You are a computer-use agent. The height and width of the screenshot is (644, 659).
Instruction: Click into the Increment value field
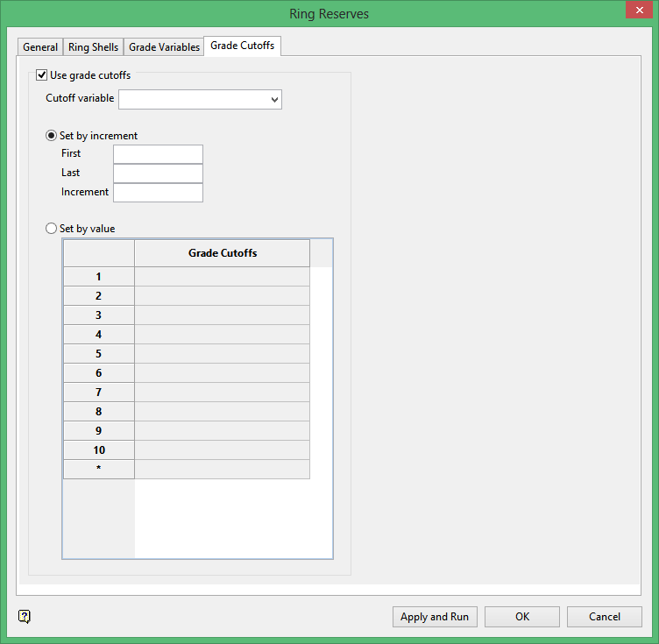tap(158, 193)
